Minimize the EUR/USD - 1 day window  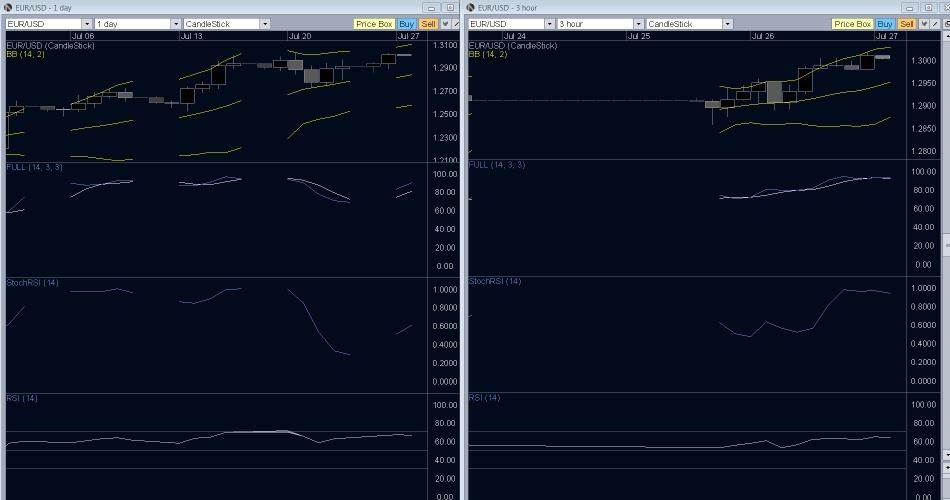coord(431,8)
